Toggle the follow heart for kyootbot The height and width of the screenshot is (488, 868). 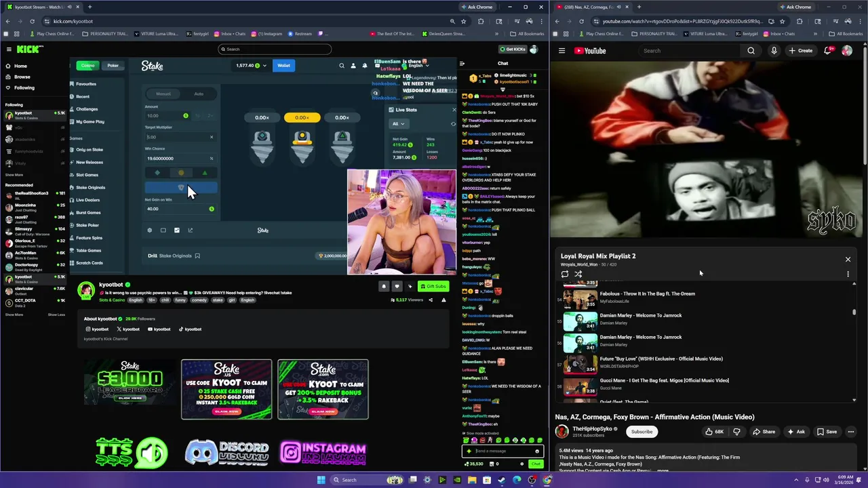click(x=397, y=286)
